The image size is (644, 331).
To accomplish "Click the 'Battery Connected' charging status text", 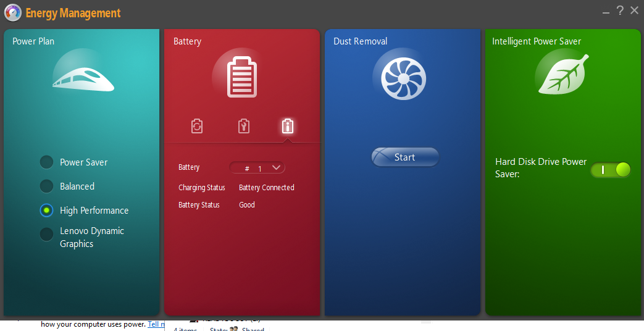I will 267,188.
